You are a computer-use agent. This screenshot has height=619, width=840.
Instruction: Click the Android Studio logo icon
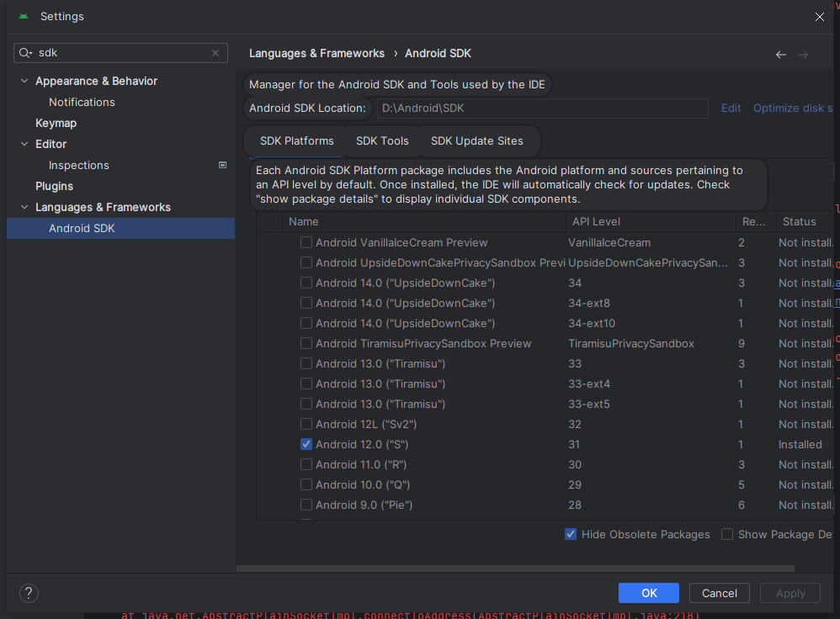[24, 16]
